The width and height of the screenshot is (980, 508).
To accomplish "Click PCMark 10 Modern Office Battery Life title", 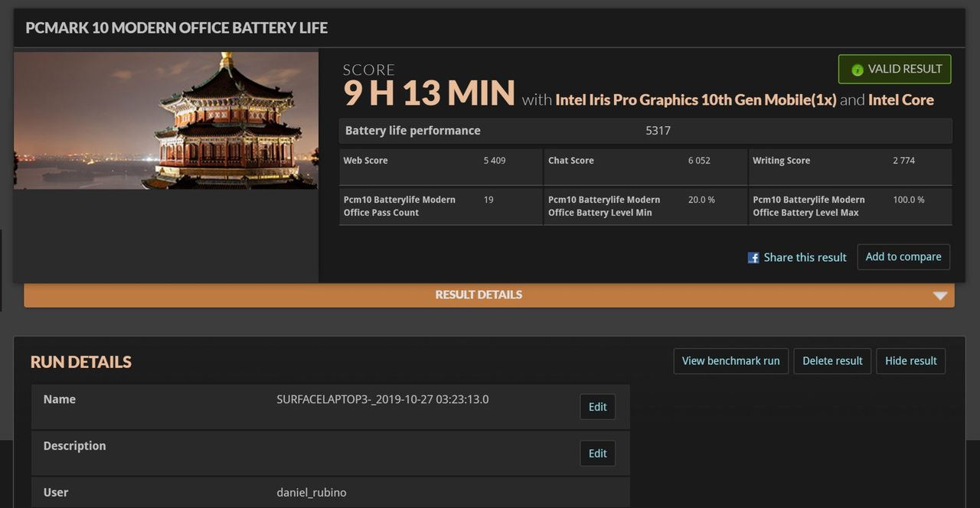I will point(177,28).
